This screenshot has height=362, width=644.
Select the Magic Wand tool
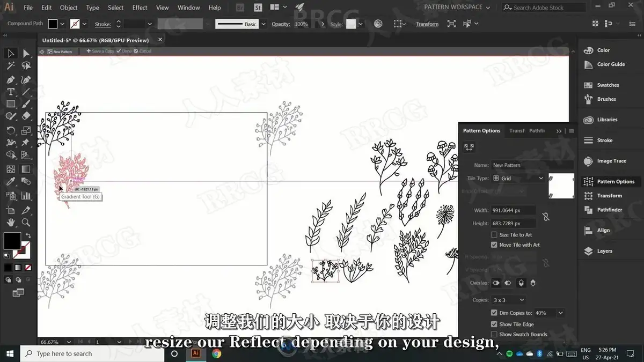10,66
